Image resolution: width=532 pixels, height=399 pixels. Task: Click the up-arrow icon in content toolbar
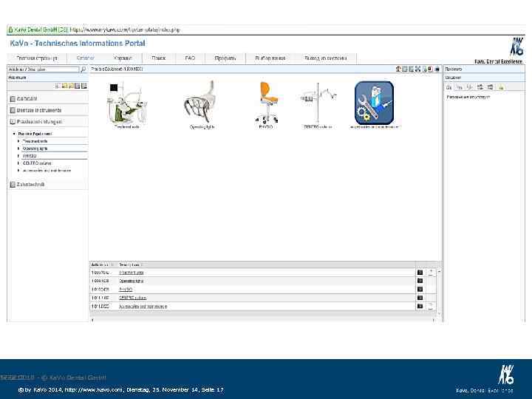click(398, 69)
